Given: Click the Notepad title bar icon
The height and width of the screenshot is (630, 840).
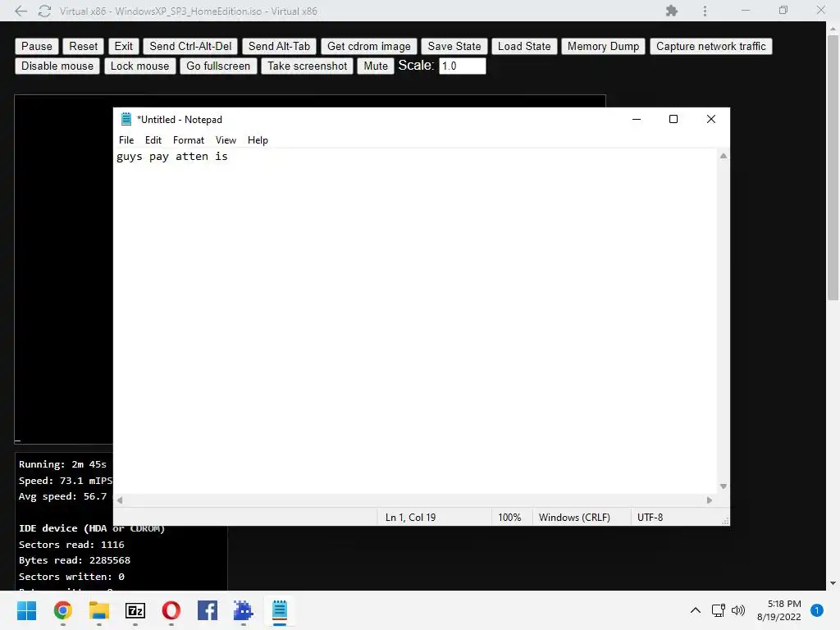Looking at the screenshot, I should [x=126, y=119].
